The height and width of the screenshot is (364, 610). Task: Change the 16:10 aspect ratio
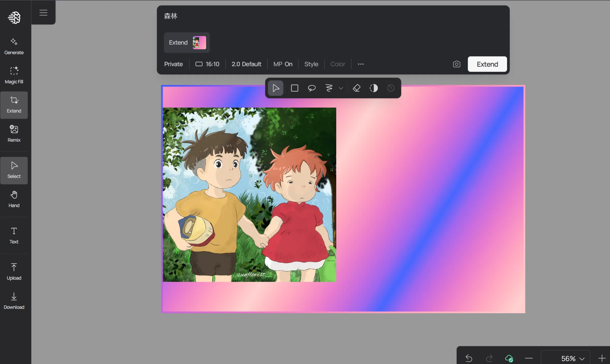click(x=207, y=64)
